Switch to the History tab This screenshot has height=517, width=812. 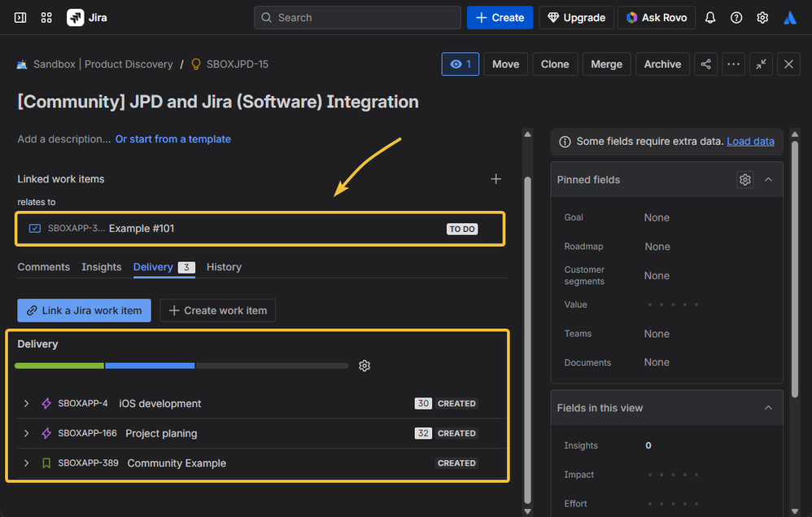point(224,267)
